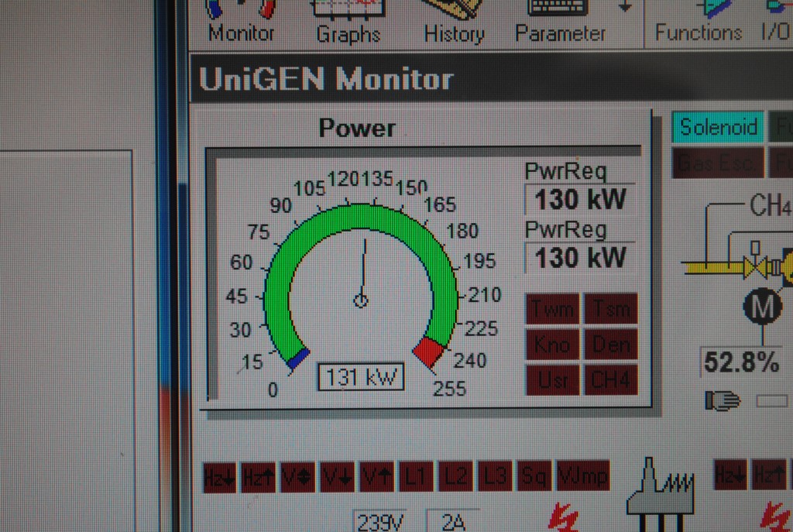Viewport: 793px width, 532px height.
Task: Click the power gauge needle pivot
Action: (361, 301)
